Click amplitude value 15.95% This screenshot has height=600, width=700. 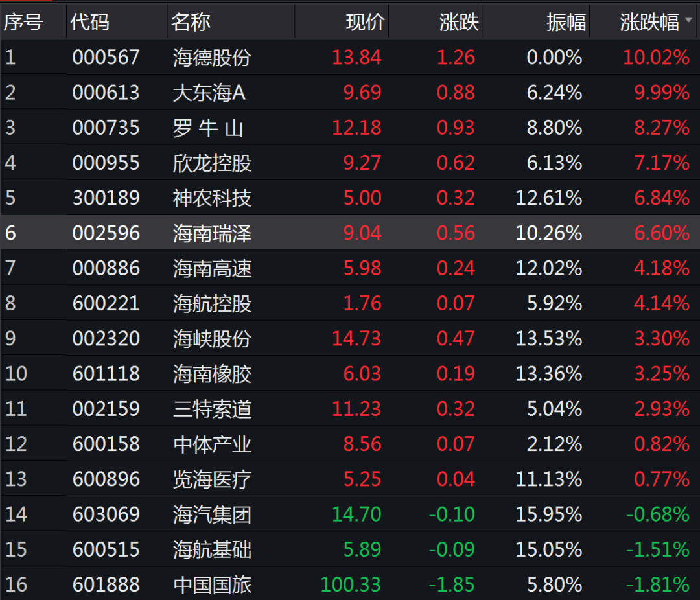click(549, 514)
